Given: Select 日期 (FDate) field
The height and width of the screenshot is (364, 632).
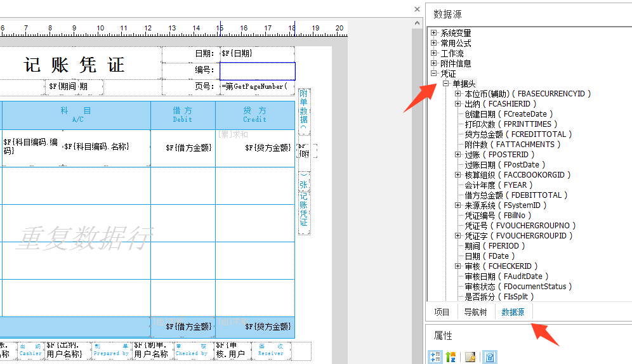Looking at the screenshot, I should point(490,256).
